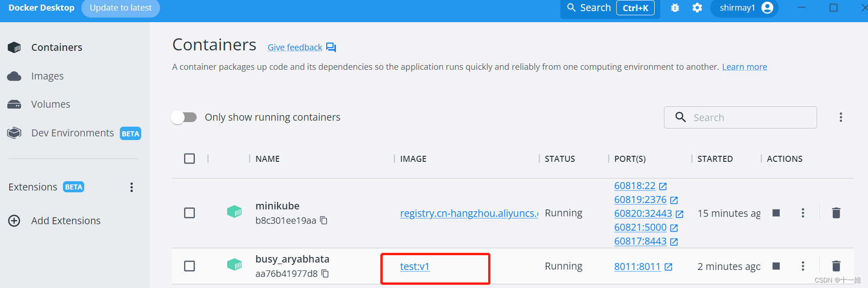Click the Give feedback link
Image resolution: width=868 pixels, height=288 pixels.
295,47
